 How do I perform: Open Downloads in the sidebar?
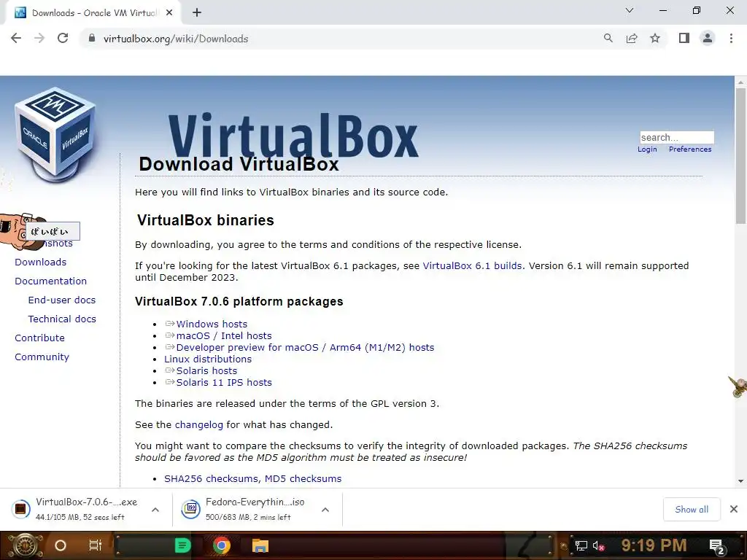pos(41,262)
